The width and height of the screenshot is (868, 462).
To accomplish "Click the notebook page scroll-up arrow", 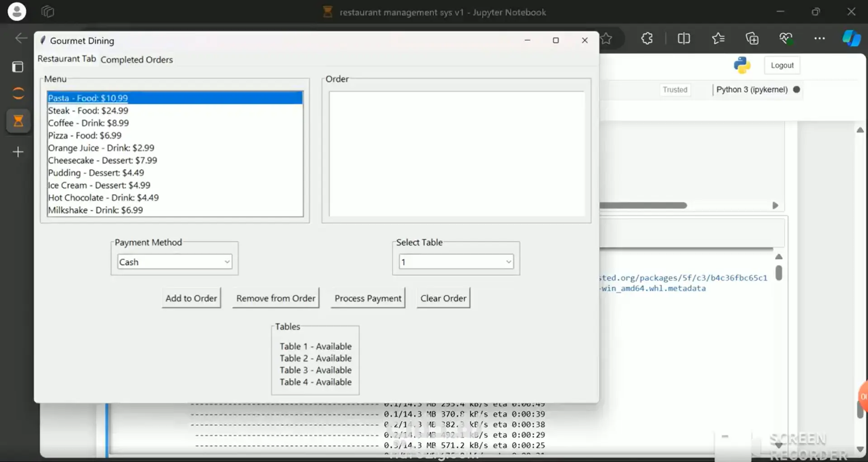I will 860,130.
